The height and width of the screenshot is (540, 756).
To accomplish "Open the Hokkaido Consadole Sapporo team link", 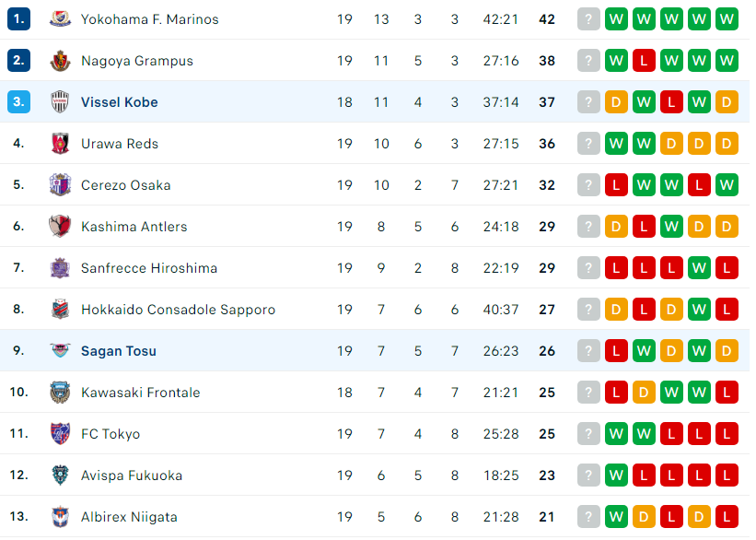I will click(178, 310).
